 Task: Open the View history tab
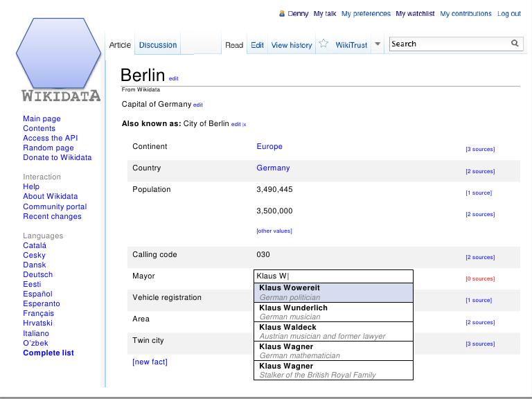[292, 45]
